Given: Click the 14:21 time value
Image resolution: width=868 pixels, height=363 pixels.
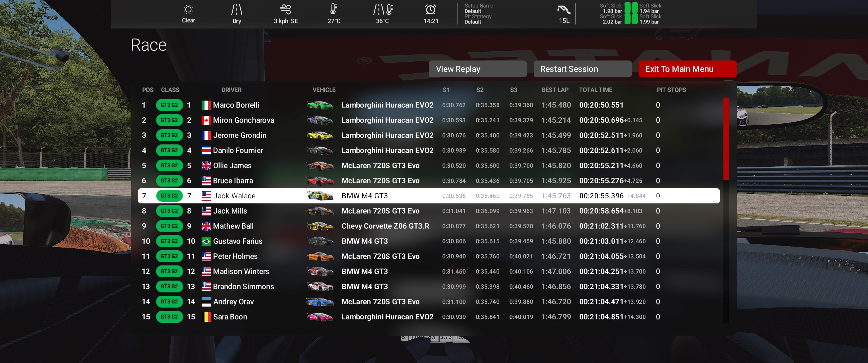Looking at the screenshot, I should (x=431, y=21).
